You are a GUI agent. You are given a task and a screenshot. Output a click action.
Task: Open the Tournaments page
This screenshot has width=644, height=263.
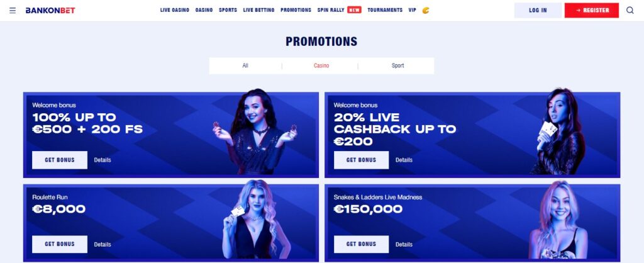pyautogui.click(x=385, y=10)
